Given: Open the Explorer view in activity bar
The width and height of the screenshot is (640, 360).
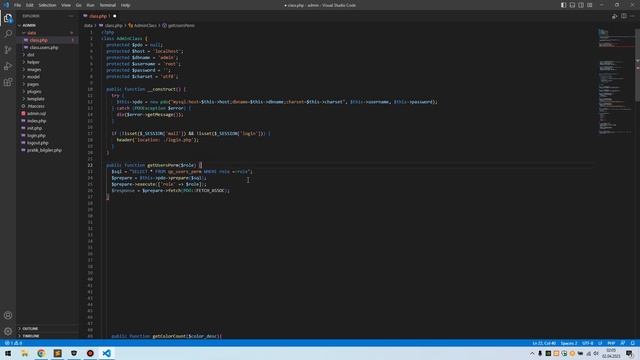Looking at the screenshot, I should point(8,18).
